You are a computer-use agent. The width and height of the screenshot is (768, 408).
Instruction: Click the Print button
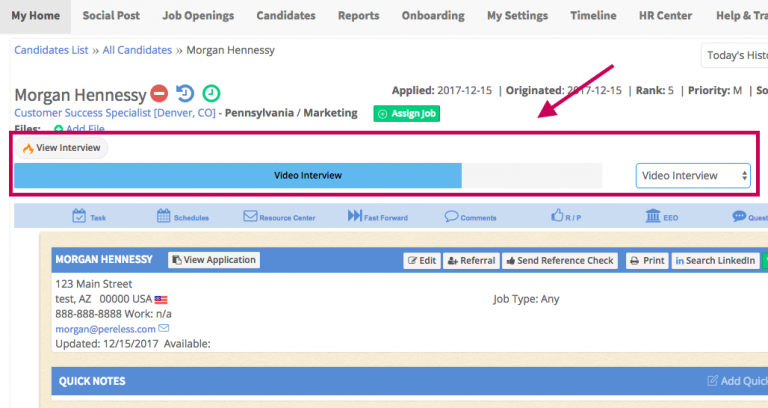tap(647, 261)
